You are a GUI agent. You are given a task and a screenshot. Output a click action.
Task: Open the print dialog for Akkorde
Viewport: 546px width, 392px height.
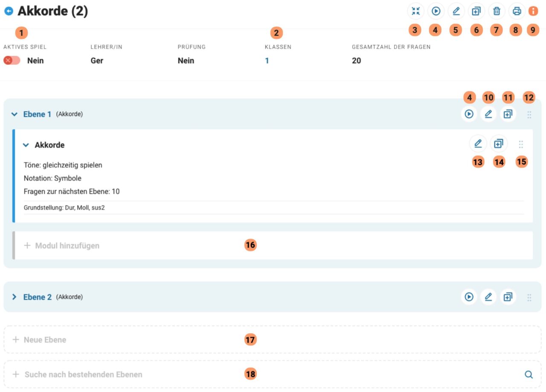(x=517, y=11)
